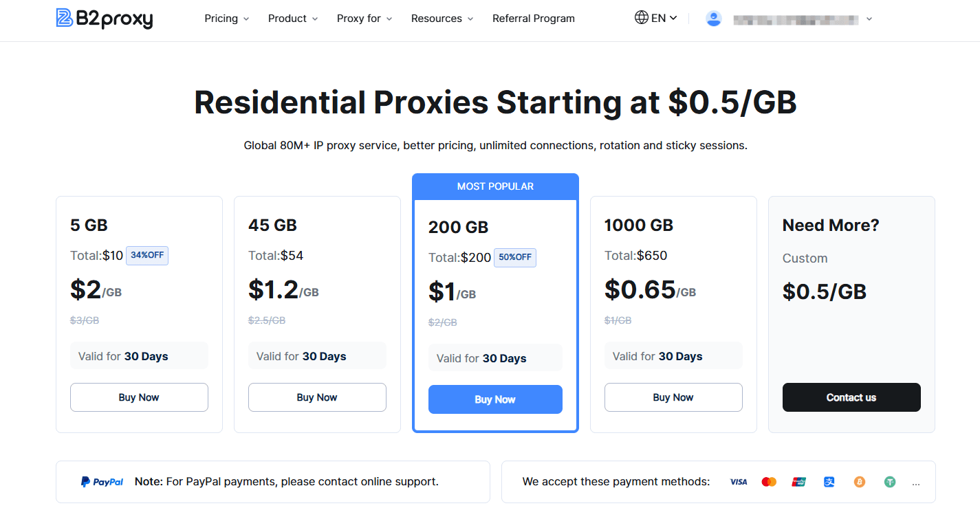Click the Tether payment icon
Screen dimensions: 980x519
[890, 482]
